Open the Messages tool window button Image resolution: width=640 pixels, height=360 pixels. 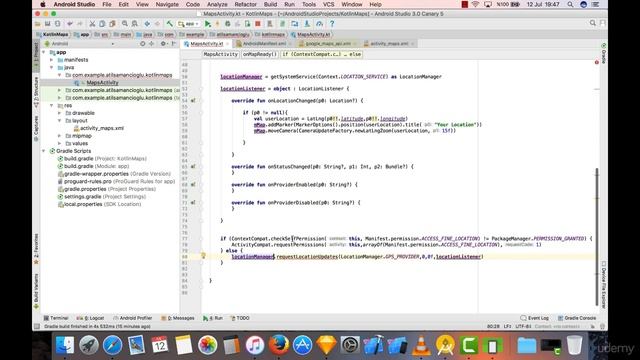click(x=178, y=318)
